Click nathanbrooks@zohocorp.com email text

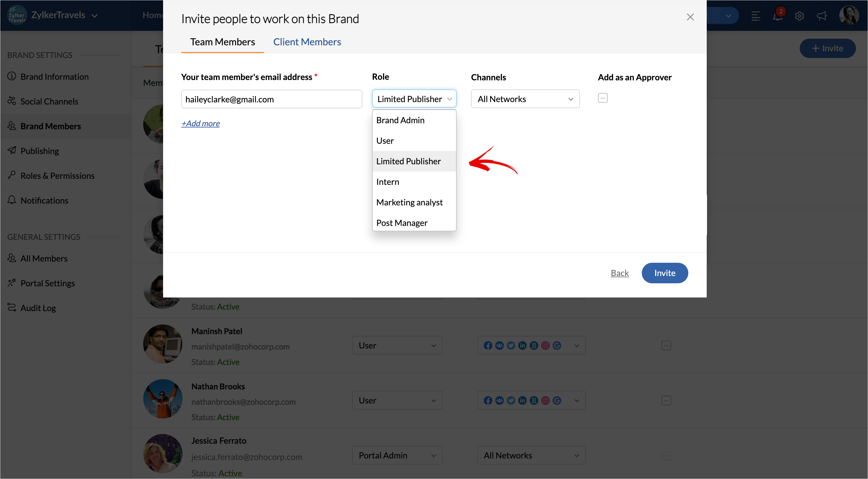coord(243,402)
